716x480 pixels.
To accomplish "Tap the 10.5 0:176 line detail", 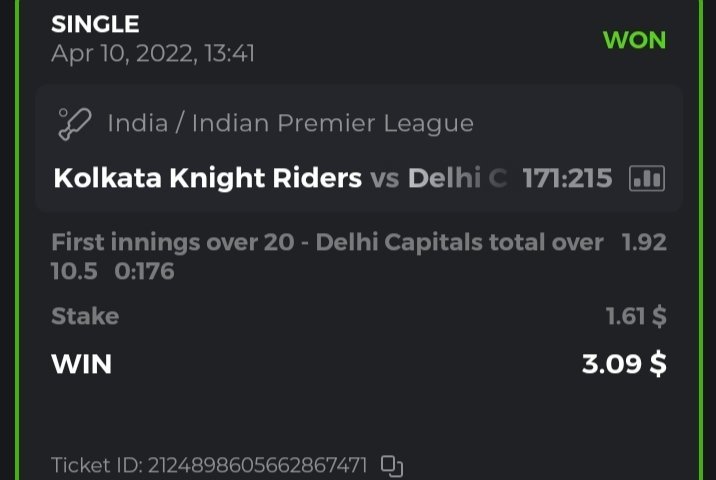I will [x=112, y=270].
